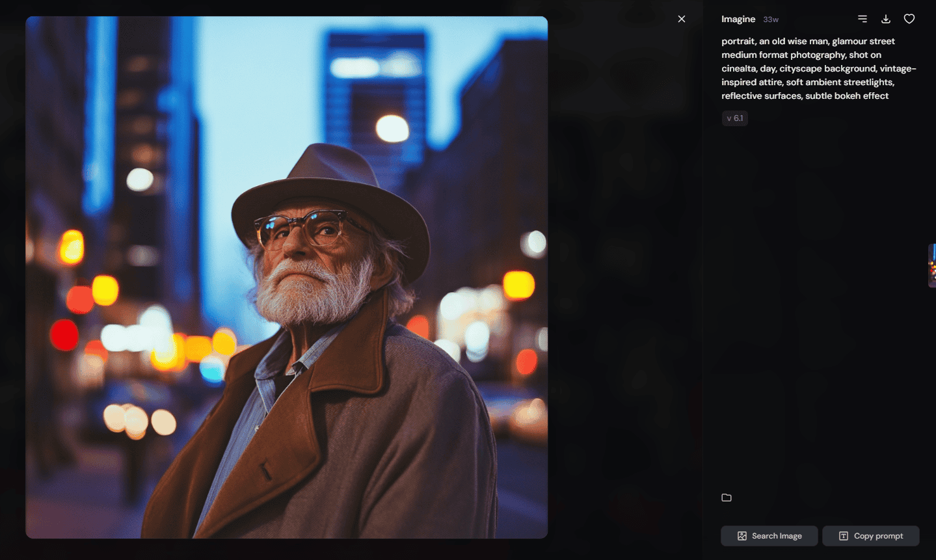Click the Copy prompt button
Image resolution: width=936 pixels, height=560 pixels.
pyautogui.click(x=871, y=536)
